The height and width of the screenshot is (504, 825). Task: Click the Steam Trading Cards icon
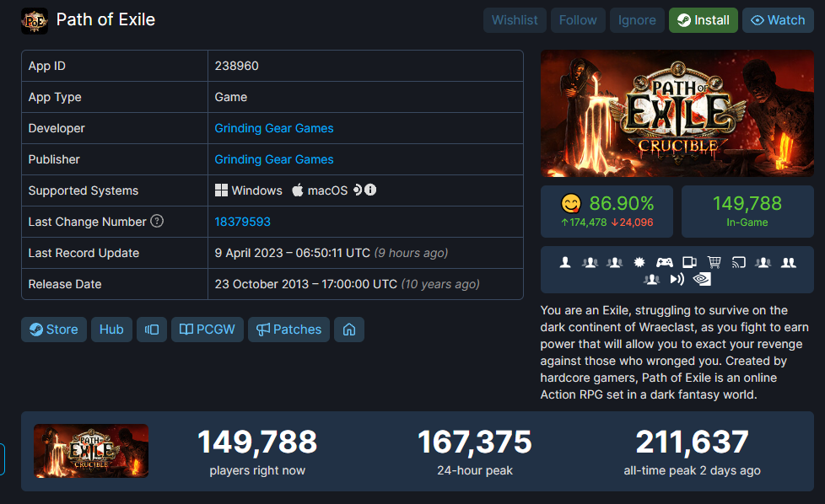pos(689,262)
